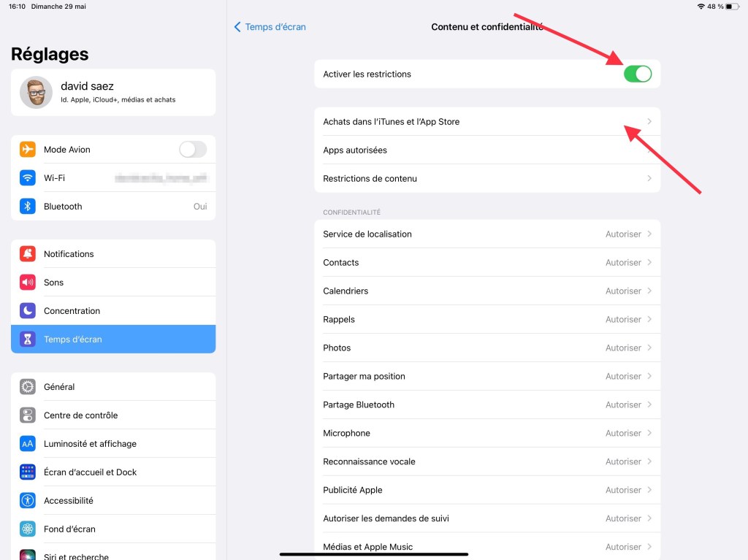Viewport: 748px width, 560px height.
Task: Open Microphone privacy setting
Action: (x=486, y=434)
